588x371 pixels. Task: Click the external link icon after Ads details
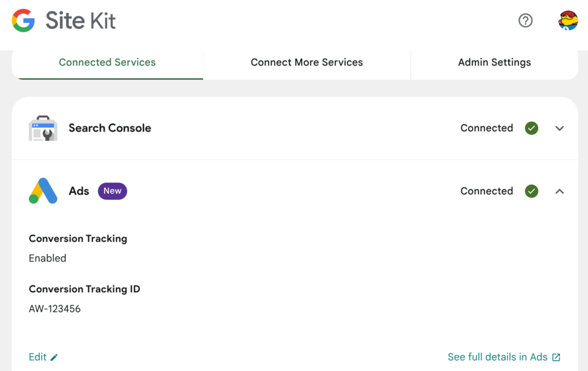point(556,357)
